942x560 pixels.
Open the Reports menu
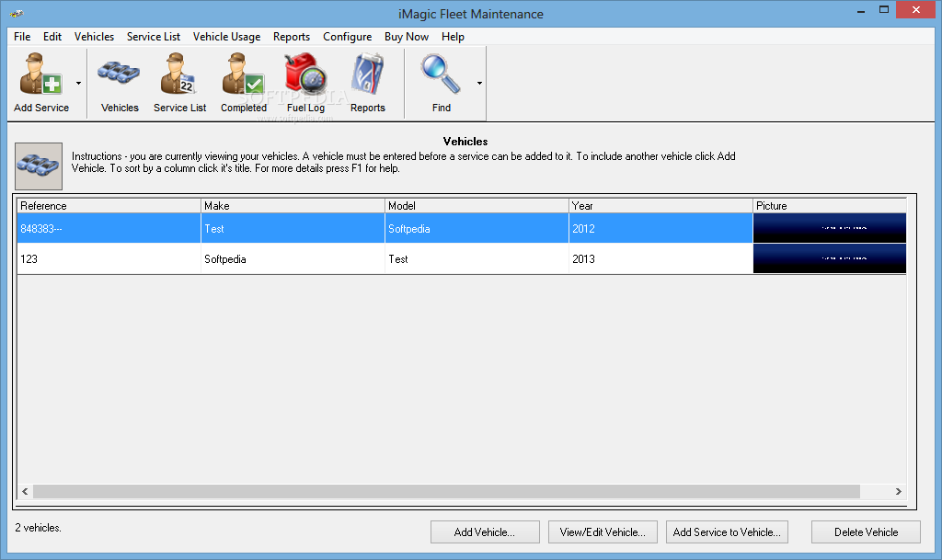point(292,37)
